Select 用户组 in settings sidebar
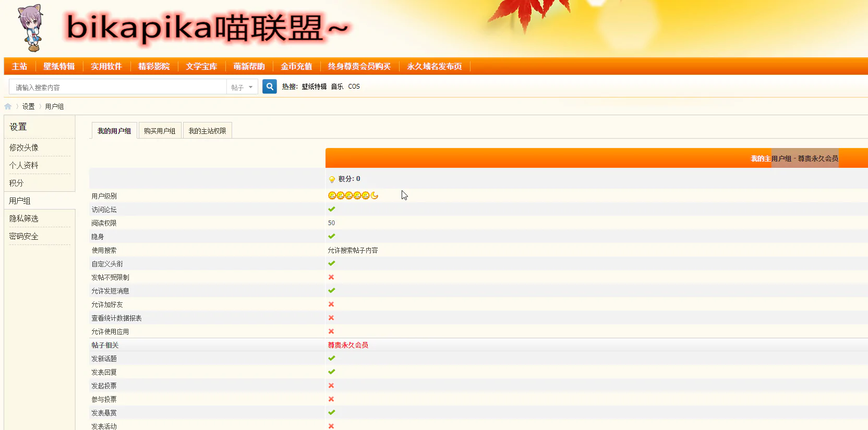Viewport: 868px width, 430px height. click(20, 201)
